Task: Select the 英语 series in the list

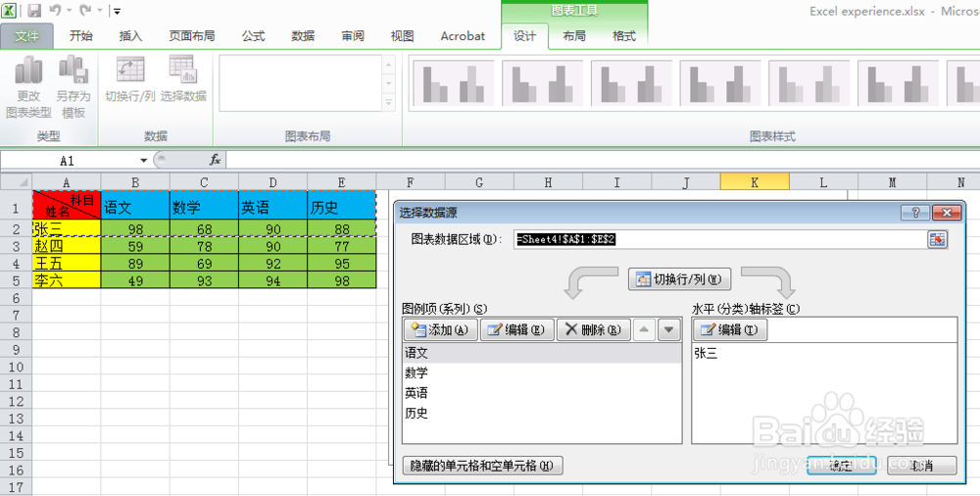Action: (x=542, y=393)
